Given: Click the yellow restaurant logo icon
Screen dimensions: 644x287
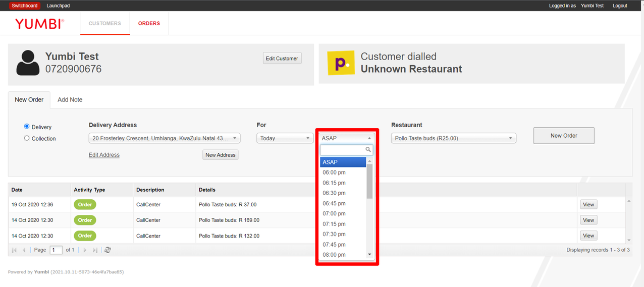Looking at the screenshot, I should coord(341,63).
